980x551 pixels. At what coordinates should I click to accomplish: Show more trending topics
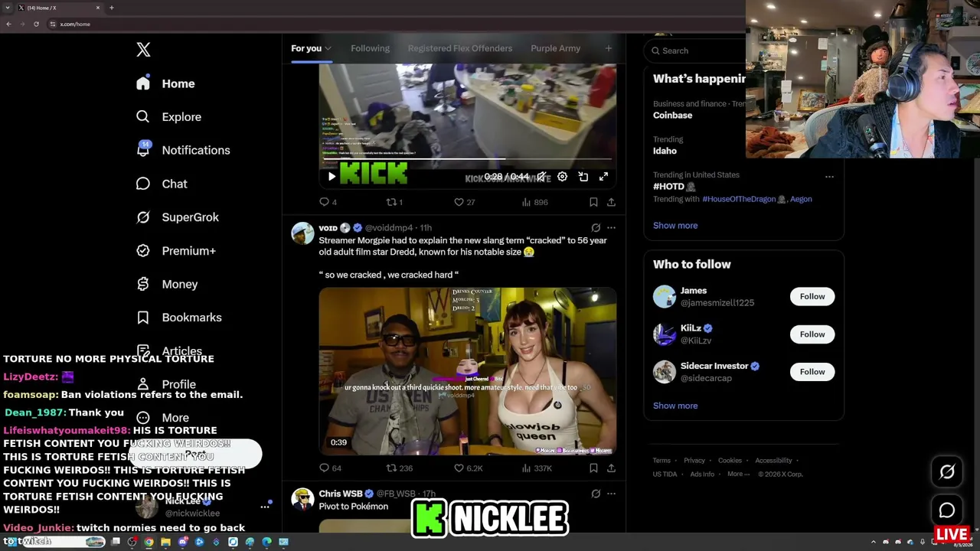pyautogui.click(x=675, y=226)
